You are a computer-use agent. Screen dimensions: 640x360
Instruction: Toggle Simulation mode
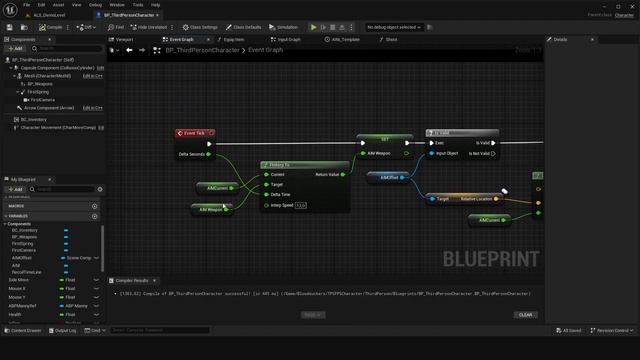283,27
